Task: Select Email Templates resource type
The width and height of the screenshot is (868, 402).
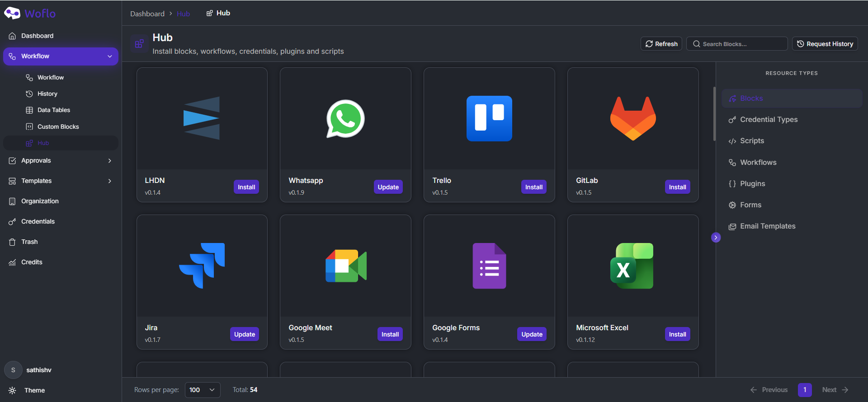Action: [792, 226]
